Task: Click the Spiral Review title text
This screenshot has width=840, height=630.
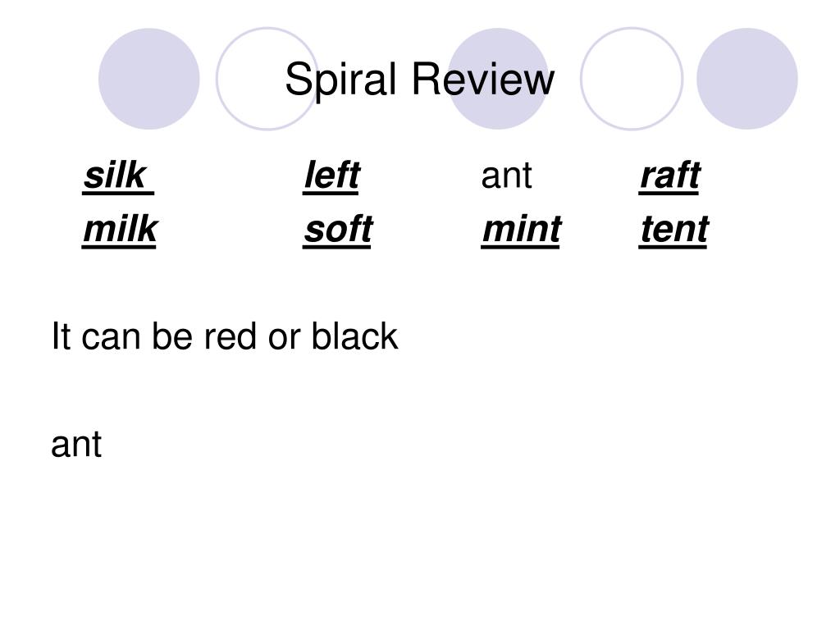Action: [x=419, y=80]
